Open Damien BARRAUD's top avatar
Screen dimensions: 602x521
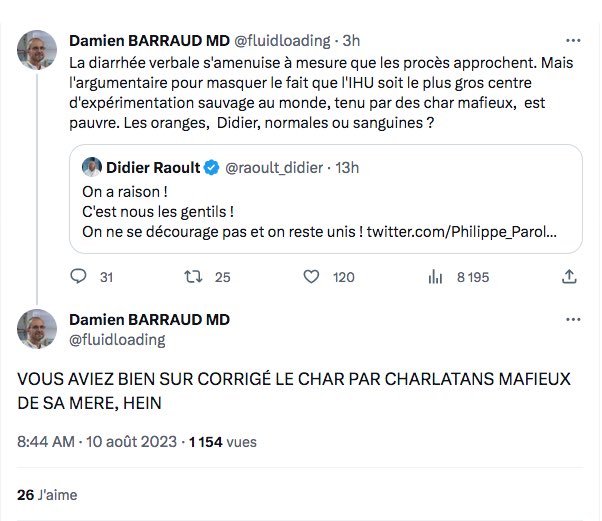click(x=37, y=49)
